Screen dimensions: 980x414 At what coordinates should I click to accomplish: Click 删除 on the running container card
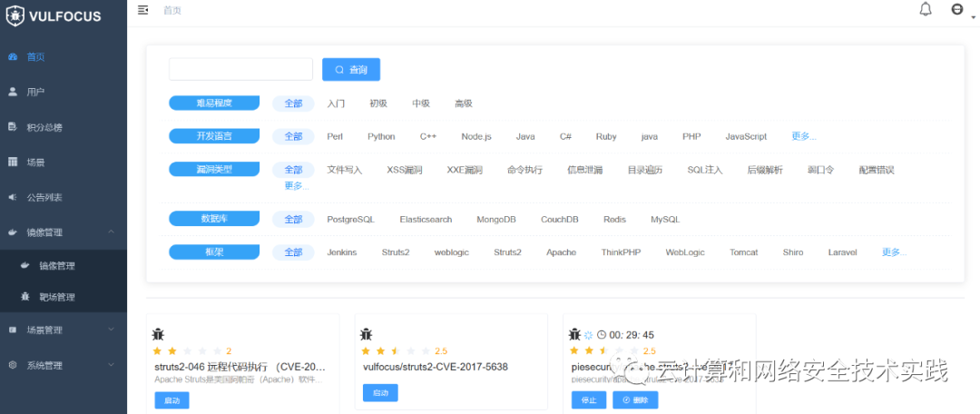635,400
